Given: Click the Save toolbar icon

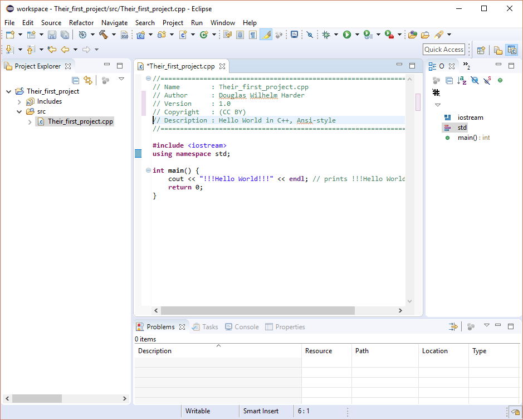Looking at the screenshot, I should pyautogui.click(x=52, y=35).
